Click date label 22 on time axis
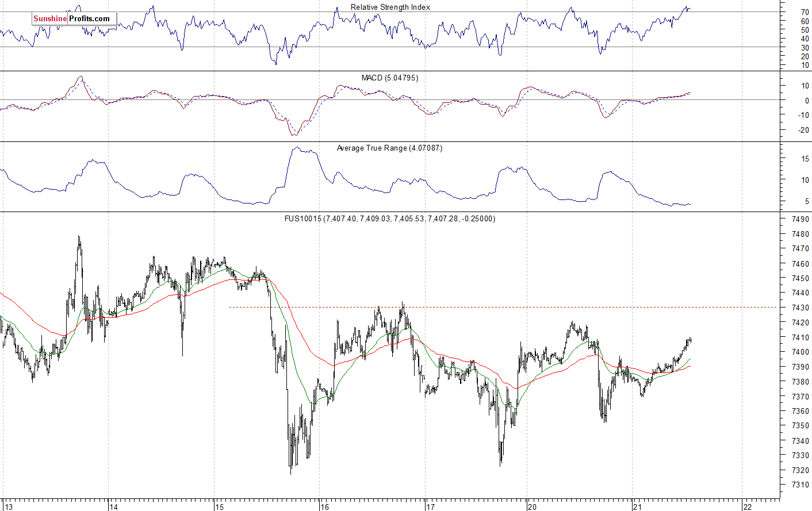This screenshot has height=511, width=812. pos(747,507)
